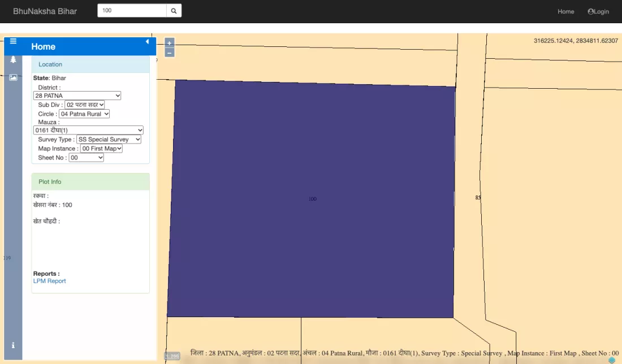The height and width of the screenshot is (364, 622).
Task: Collapse the Home panel with arrow icon
Action: click(147, 42)
